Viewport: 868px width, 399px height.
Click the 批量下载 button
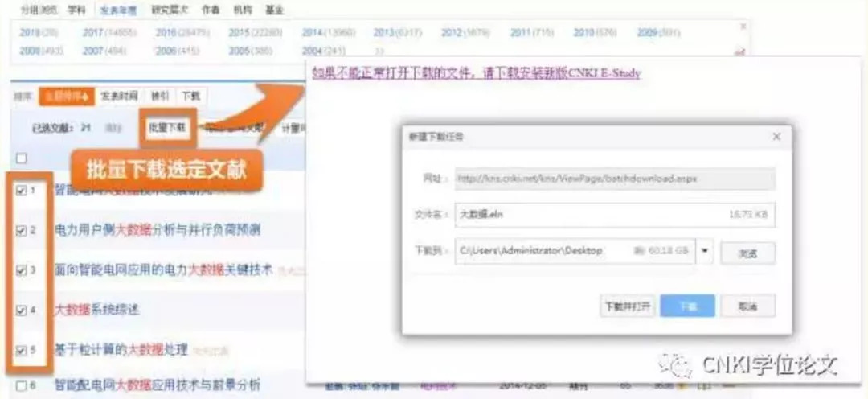click(x=166, y=127)
